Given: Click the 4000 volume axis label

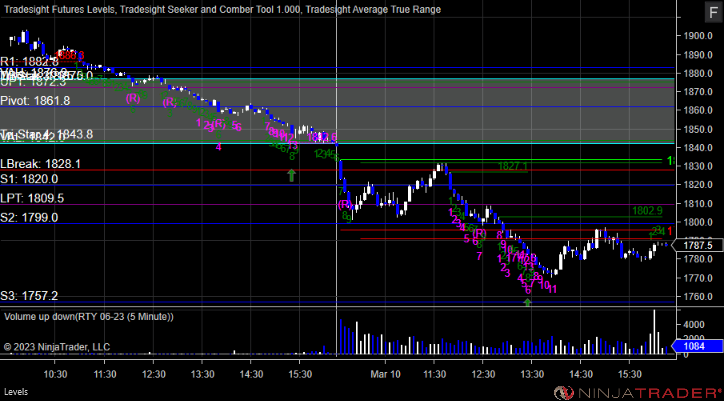Looking at the screenshot, I should point(692,325).
